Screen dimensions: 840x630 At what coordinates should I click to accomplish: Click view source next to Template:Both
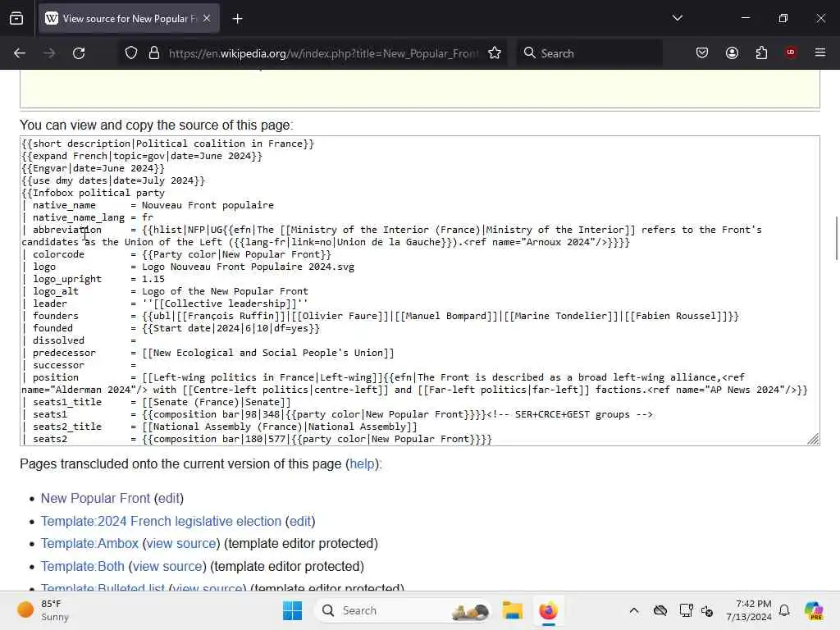[167, 566]
